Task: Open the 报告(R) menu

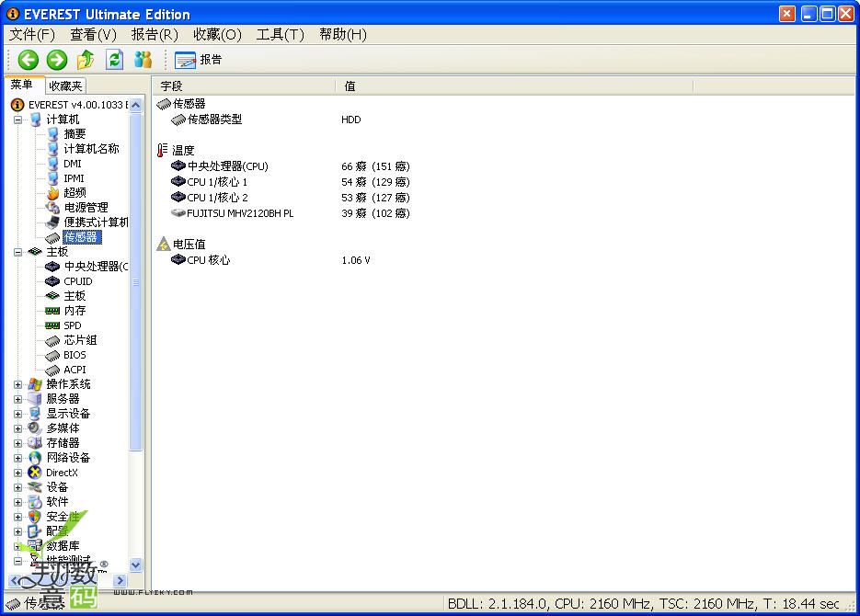Action: tap(155, 35)
